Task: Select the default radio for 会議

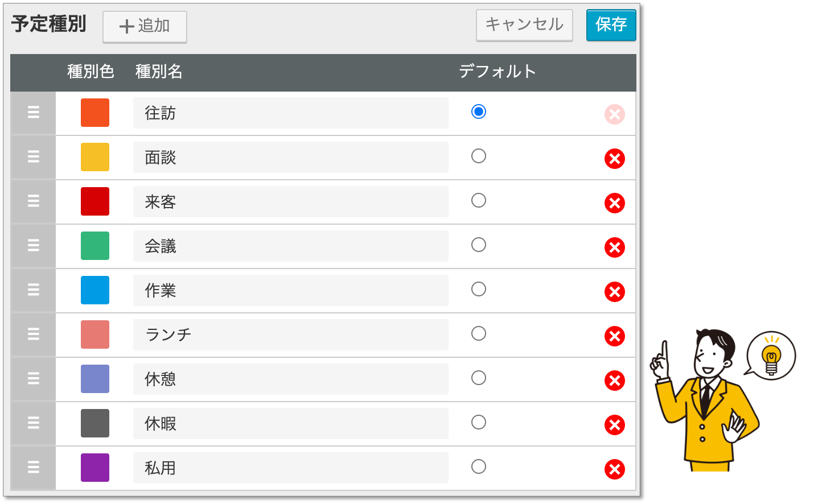Action: point(479,245)
